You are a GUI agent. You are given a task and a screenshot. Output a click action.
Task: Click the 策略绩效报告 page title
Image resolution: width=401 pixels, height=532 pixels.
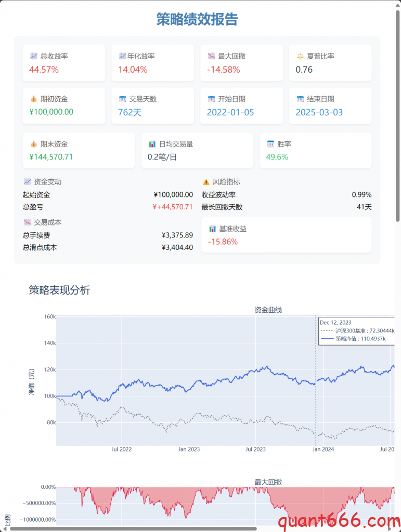click(197, 19)
